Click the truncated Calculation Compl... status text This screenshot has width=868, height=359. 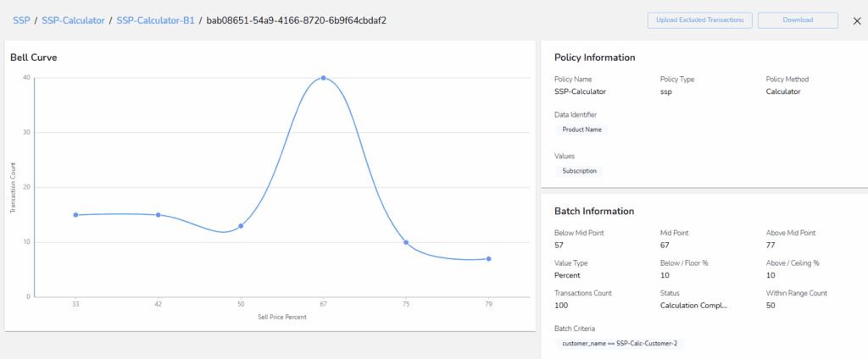coord(693,306)
